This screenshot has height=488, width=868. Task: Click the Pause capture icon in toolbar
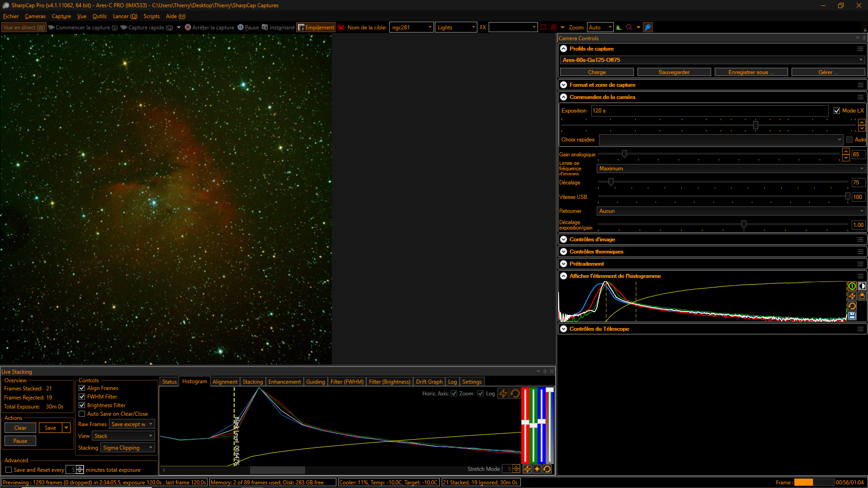[241, 27]
